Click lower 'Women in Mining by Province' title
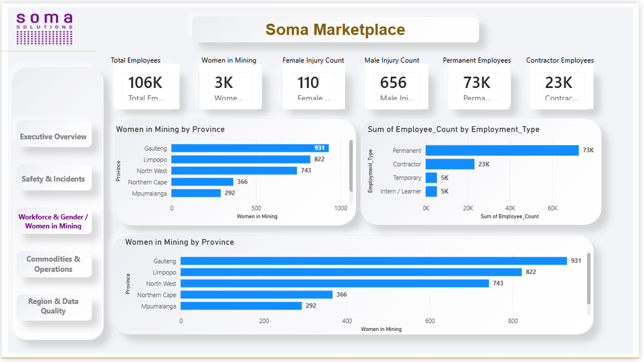The image size is (644, 362). click(180, 242)
